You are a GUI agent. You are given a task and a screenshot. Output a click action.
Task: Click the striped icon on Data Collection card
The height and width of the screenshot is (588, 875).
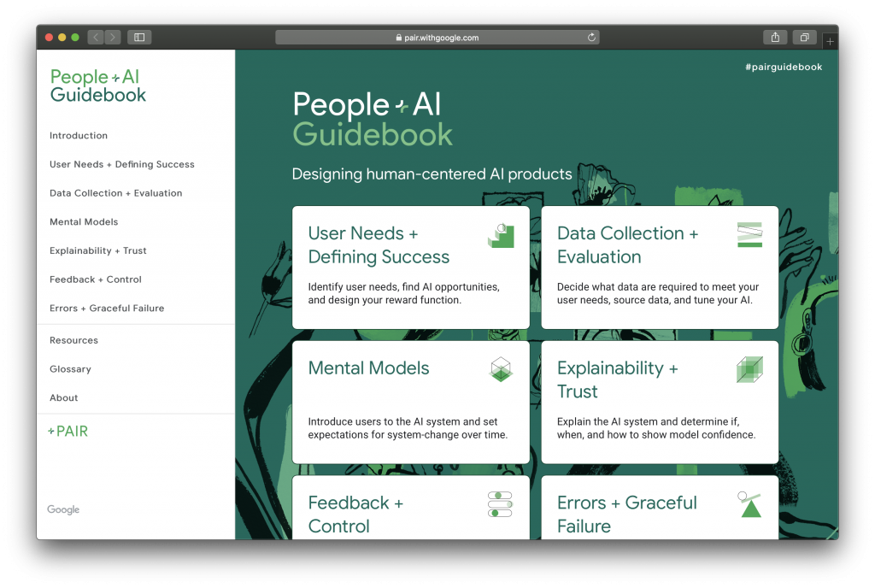tap(749, 235)
